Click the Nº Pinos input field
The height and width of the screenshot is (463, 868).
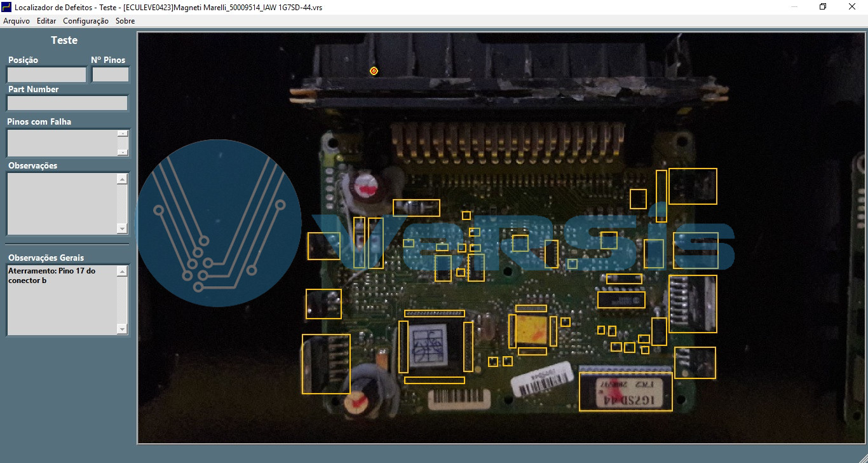pos(111,74)
